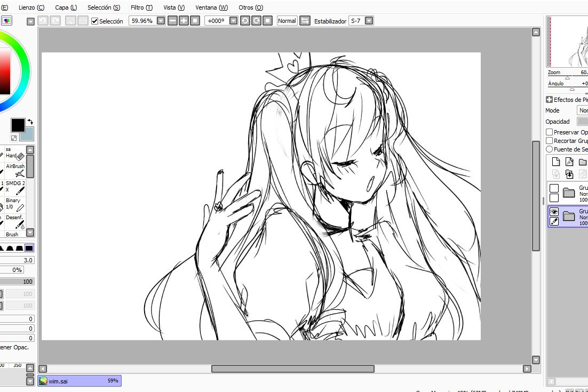Click canvas horizontal scrollbar right arrow

pos(527,369)
